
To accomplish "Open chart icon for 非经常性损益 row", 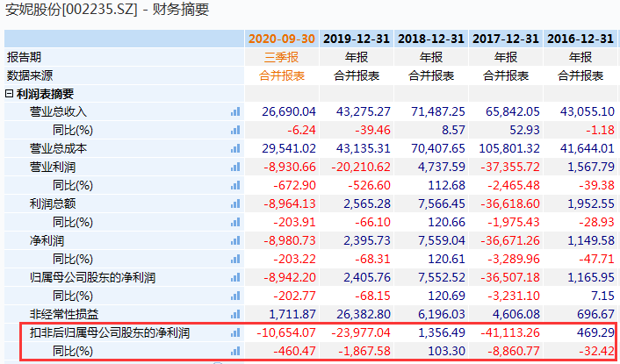I will coord(235,315).
